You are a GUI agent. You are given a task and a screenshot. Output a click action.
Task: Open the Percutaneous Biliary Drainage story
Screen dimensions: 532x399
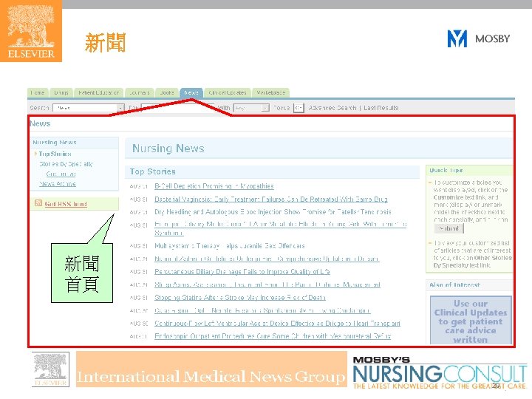[242, 272]
